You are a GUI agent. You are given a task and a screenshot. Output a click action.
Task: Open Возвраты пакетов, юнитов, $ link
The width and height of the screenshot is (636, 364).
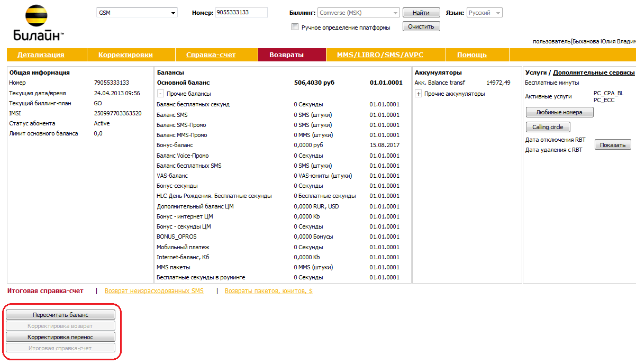coord(269,291)
